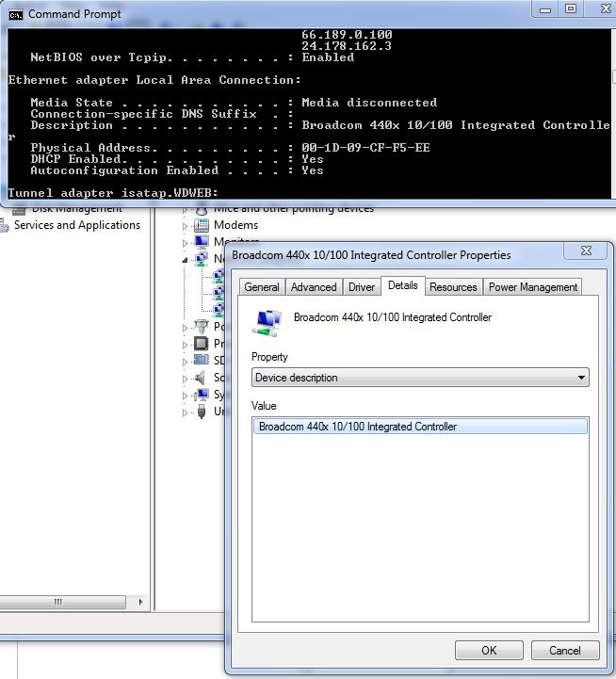
Task: Click the 66.189.0.100 DNS address line
Action: tap(347, 34)
